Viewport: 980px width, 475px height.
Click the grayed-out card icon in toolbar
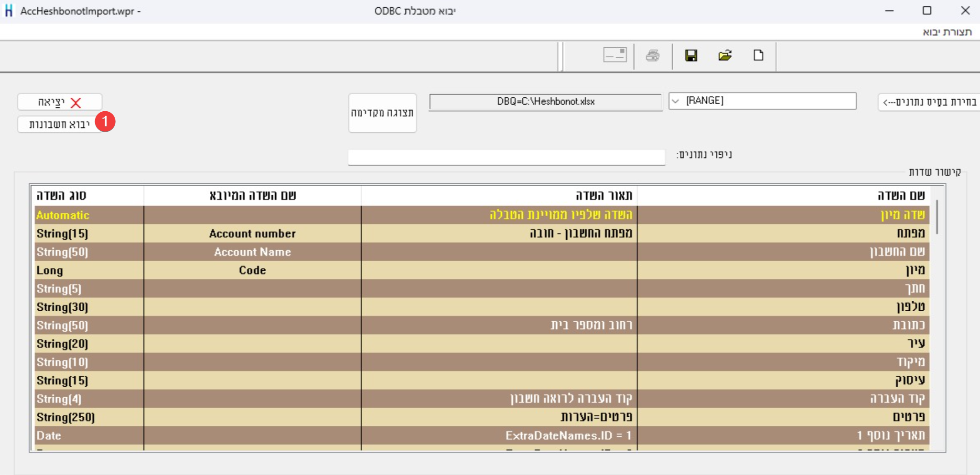(x=614, y=55)
